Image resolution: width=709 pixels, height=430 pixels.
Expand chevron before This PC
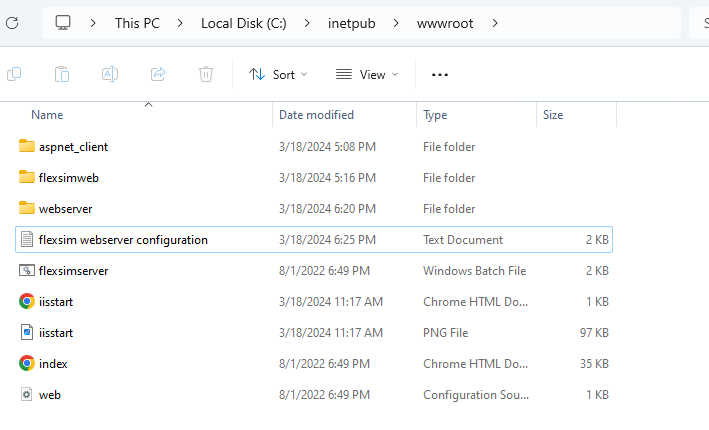click(93, 23)
